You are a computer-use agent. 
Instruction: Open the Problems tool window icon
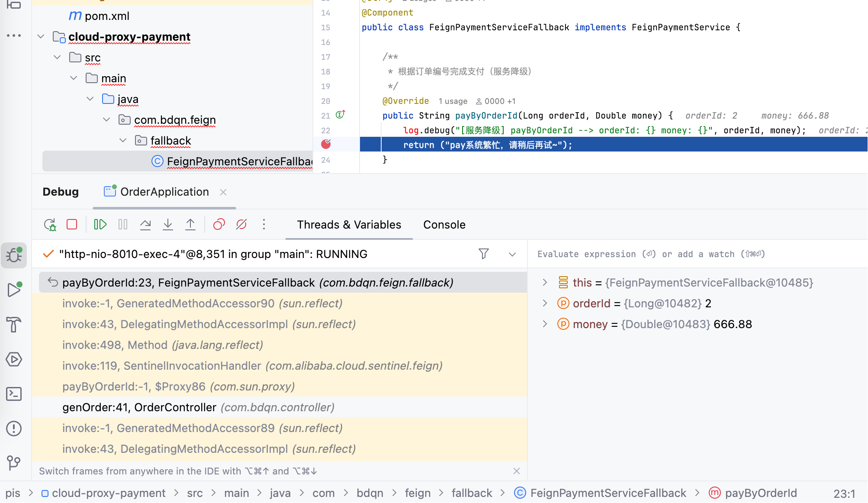[x=14, y=429]
